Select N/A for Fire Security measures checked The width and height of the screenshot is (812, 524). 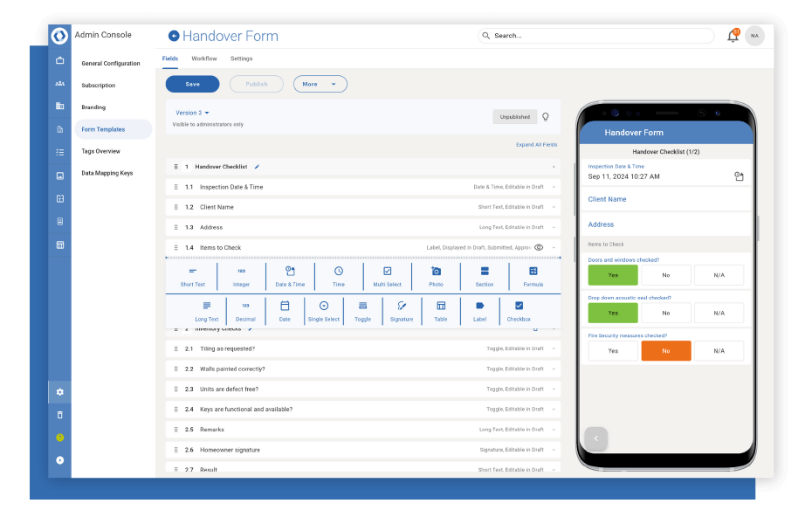719,350
